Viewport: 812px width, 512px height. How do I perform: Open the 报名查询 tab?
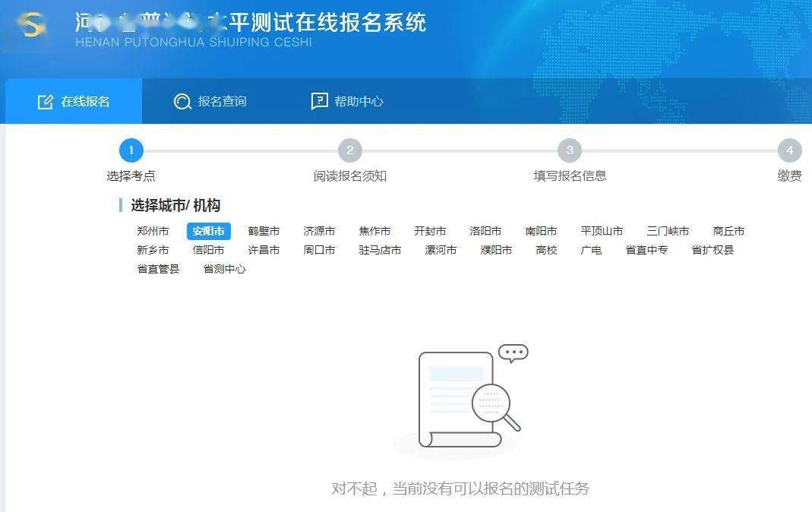pos(210,101)
